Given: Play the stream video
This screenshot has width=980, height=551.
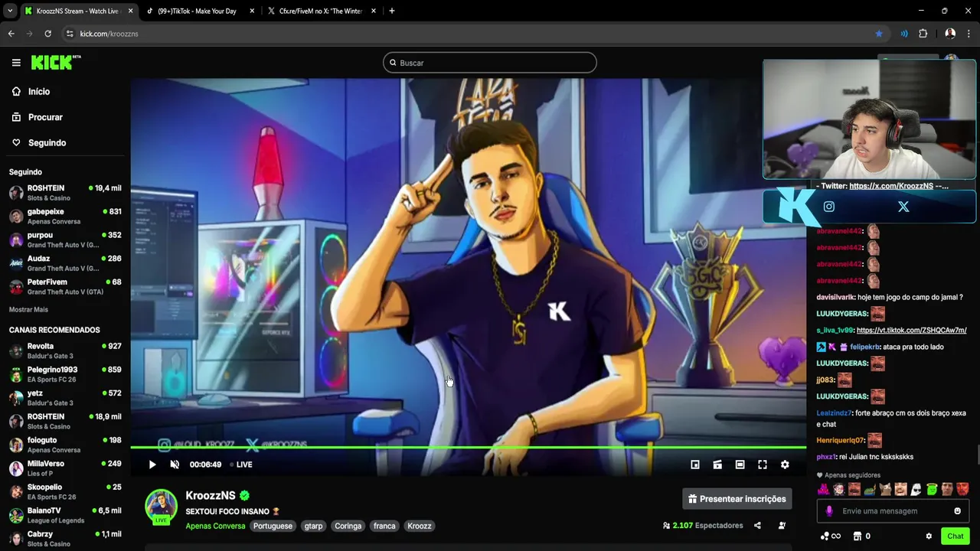Looking at the screenshot, I should click(x=152, y=465).
